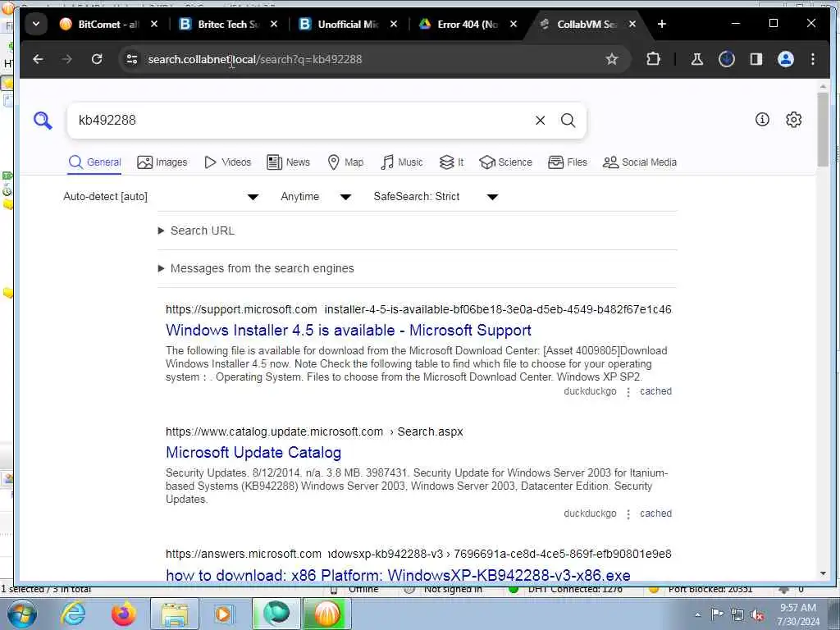Click scrollbar down arrow of the page
Image resolution: width=840 pixels, height=630 pixels.
pyautogui.click(x=822, y=573)
